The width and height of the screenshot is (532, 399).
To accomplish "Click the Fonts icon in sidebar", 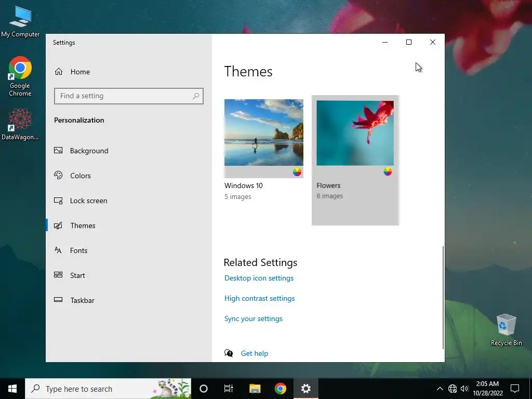I will (58, 250).
